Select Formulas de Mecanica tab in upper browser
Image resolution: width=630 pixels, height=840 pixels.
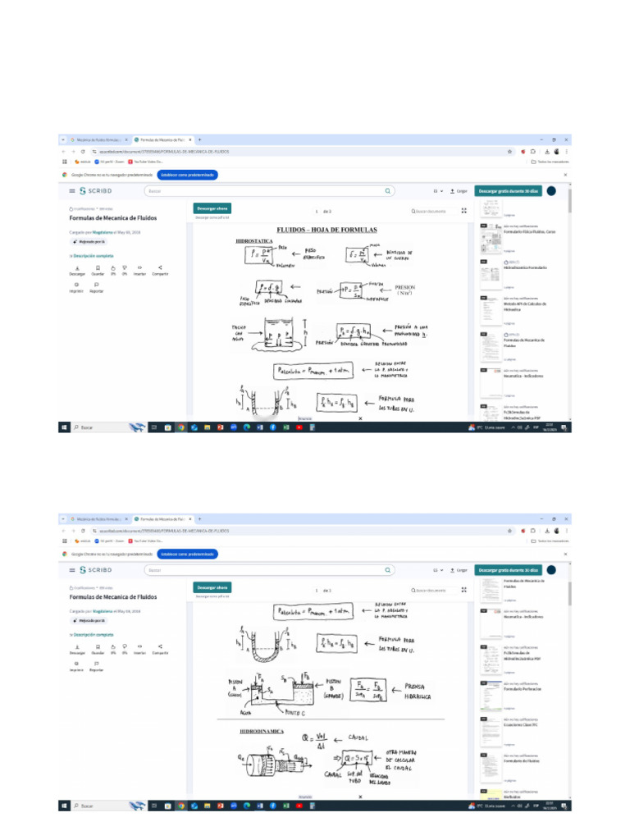click(163, 139)
